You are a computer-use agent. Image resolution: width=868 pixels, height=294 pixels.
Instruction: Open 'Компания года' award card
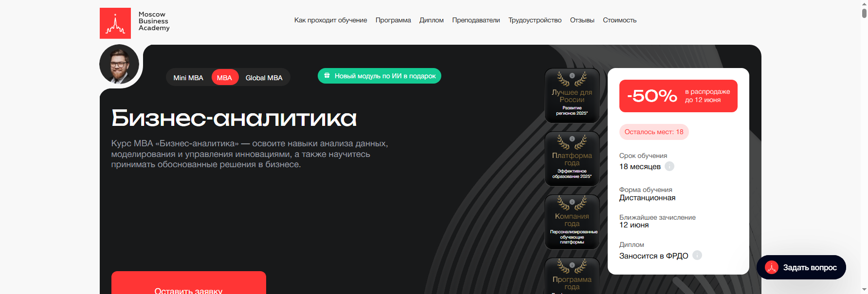coord(572,222)
